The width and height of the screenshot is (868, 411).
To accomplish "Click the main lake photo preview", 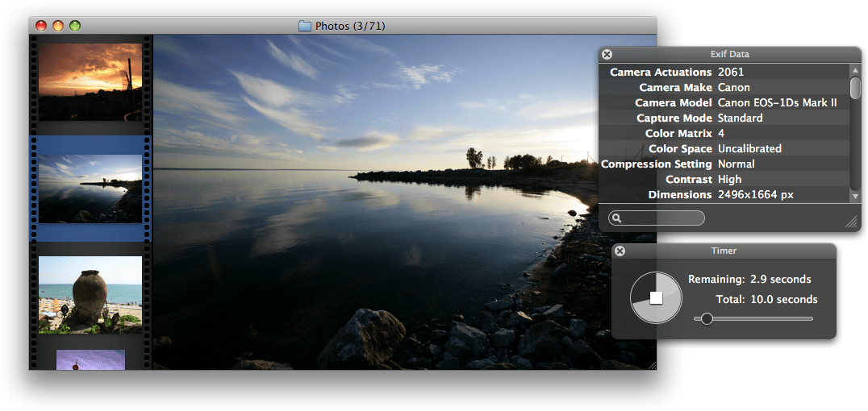I will pyautogui.click(x=405, y=202).
